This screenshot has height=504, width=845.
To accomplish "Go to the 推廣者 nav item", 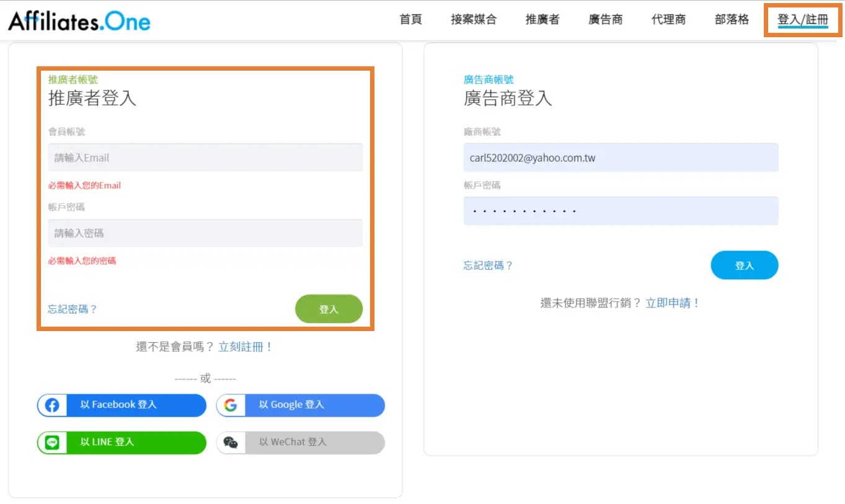I will pyautogui.click(x=542, y=20).
